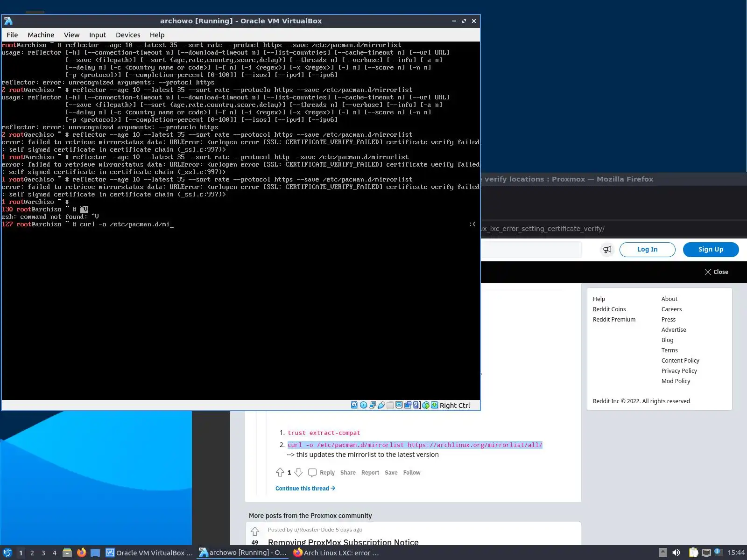
Task: Click the show desktop icon in taskbar
Action: click(x=95, y=553)
